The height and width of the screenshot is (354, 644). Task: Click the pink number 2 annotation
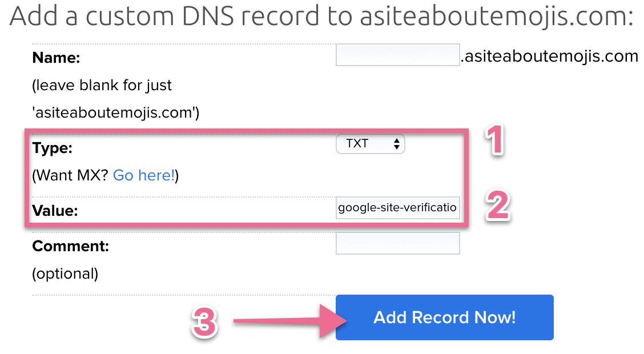(497, 207)
